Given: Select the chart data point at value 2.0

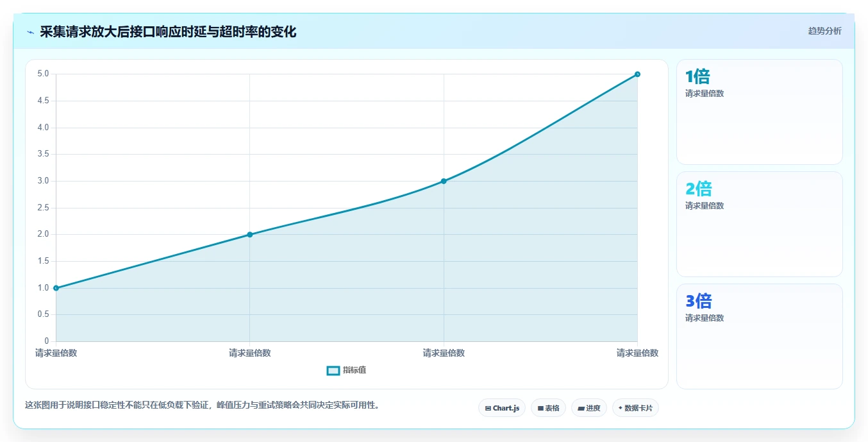Looking at the screenshot, I should [250, 235].
